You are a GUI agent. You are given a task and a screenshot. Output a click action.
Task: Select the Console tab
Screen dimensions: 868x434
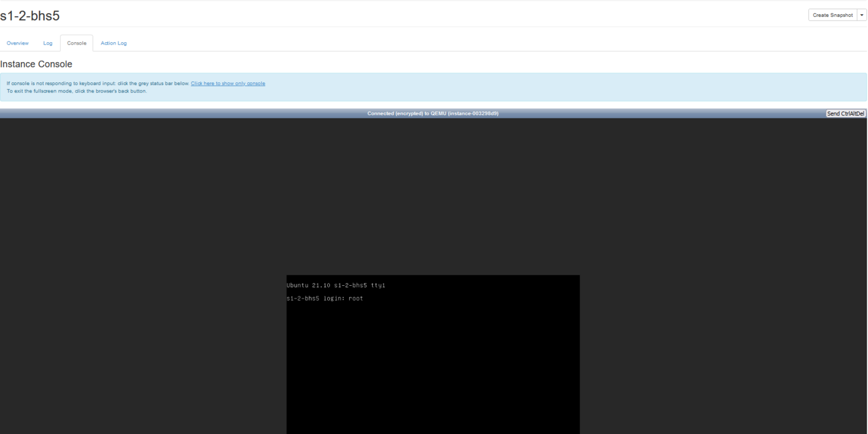click(x=77, y=43)
